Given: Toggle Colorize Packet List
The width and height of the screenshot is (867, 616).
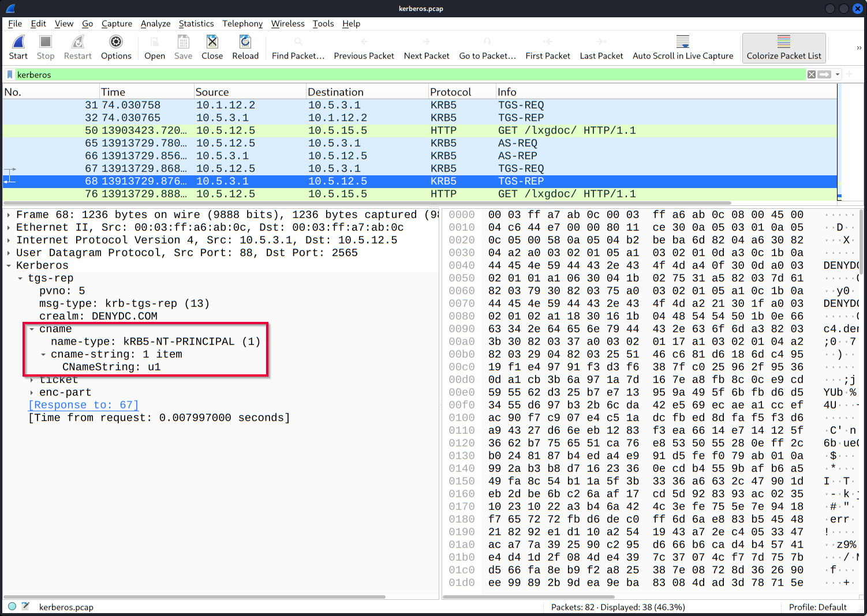Looking at the screenshot, I should coord(783,47).
